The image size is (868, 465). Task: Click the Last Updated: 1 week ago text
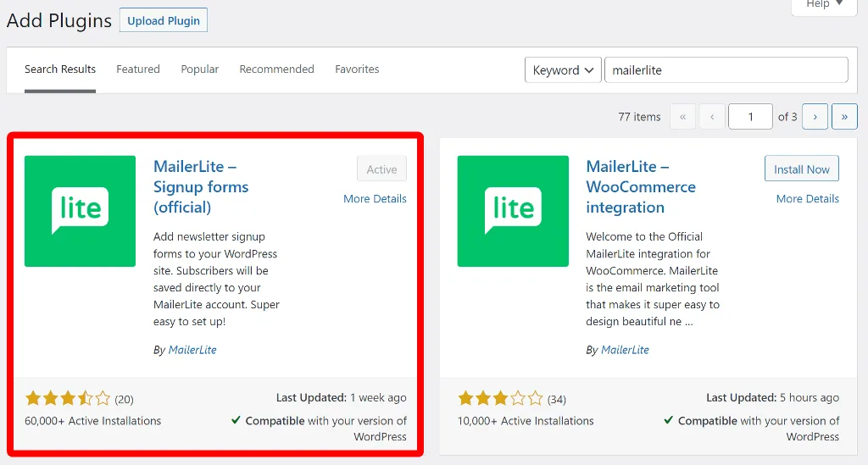tap(341, 397)
